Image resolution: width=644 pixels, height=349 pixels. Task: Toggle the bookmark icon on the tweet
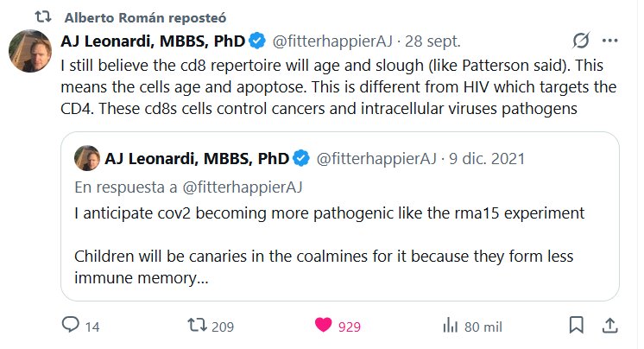575,326
